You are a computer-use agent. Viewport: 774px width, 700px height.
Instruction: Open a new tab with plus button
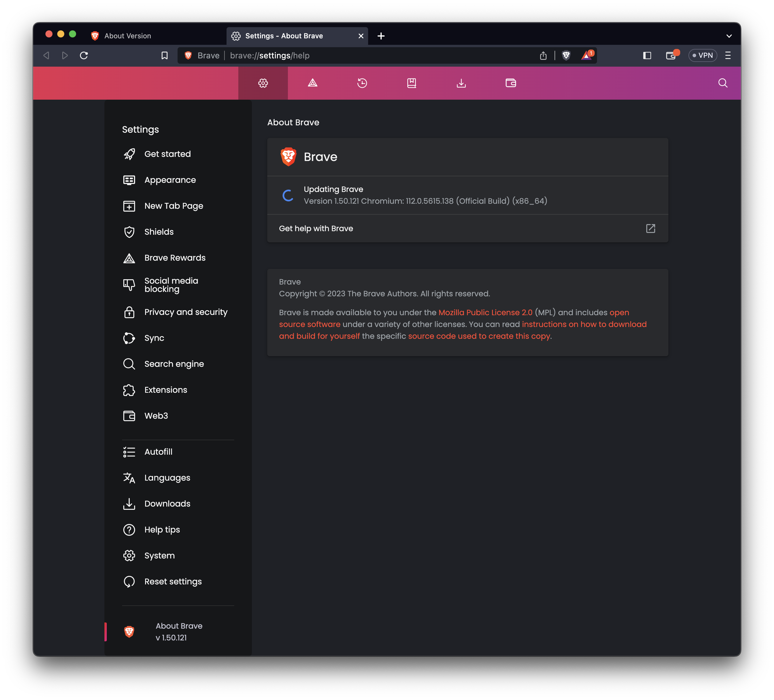click(381, 36)
